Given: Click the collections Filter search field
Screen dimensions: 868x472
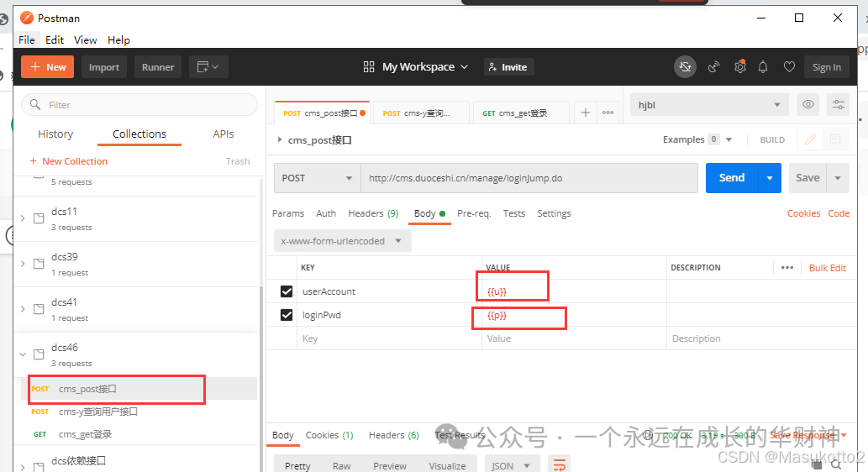Looking at the screenshot, I should pyautogui.click(x=139, y=105).
